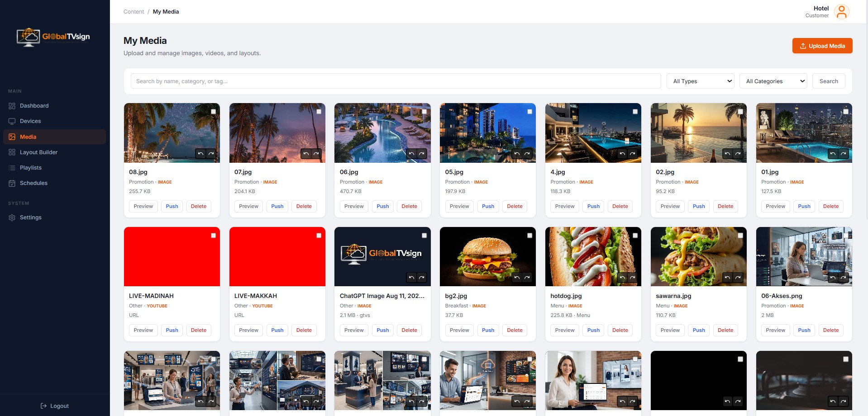Viewport: 868px width, 416px height.
Task: Check the 06.jpg selection box
Action: [424, 112]
